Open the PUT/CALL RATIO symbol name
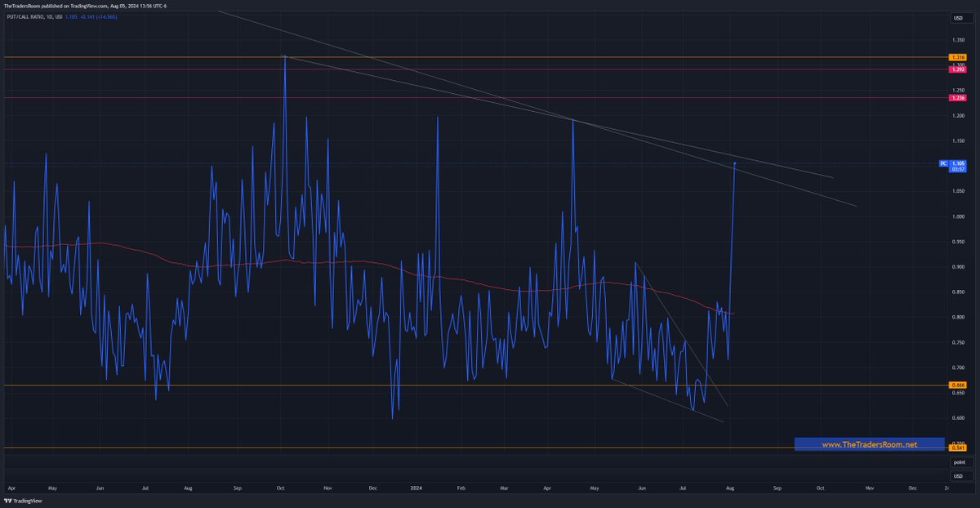Image resolution: width=980 pixels, height=508 pixels. point(26,16)
